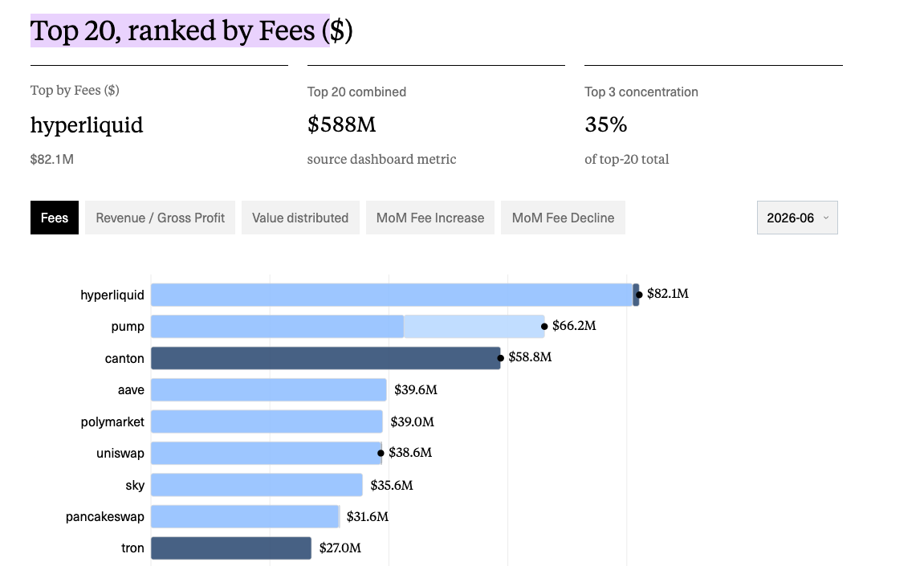Viewport: 924px width, 566px height.
Task: Click the heading Top 20, ranked by Fees
Action: click(192, 30)
